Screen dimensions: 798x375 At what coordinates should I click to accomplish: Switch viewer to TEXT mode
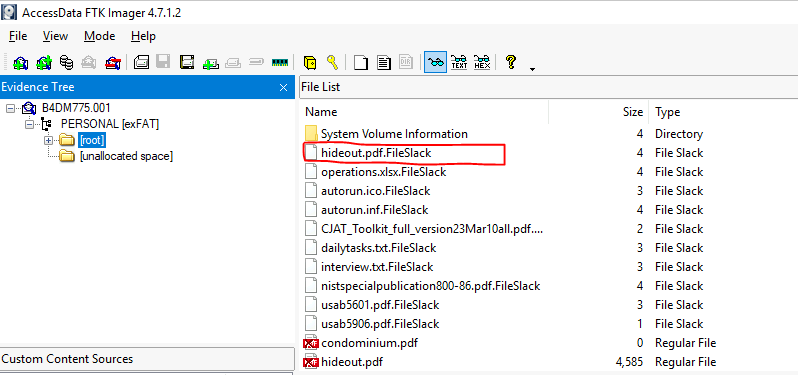459,63
